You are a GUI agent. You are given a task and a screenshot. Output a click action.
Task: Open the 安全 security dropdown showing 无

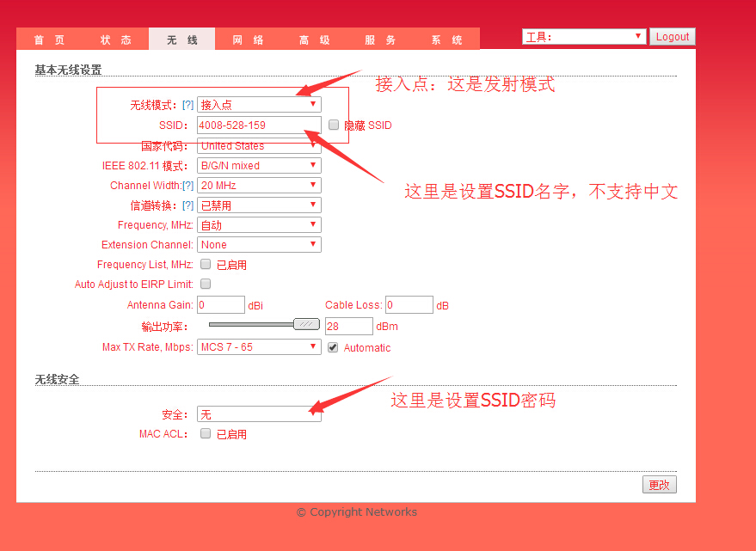(x=259, y=414)
